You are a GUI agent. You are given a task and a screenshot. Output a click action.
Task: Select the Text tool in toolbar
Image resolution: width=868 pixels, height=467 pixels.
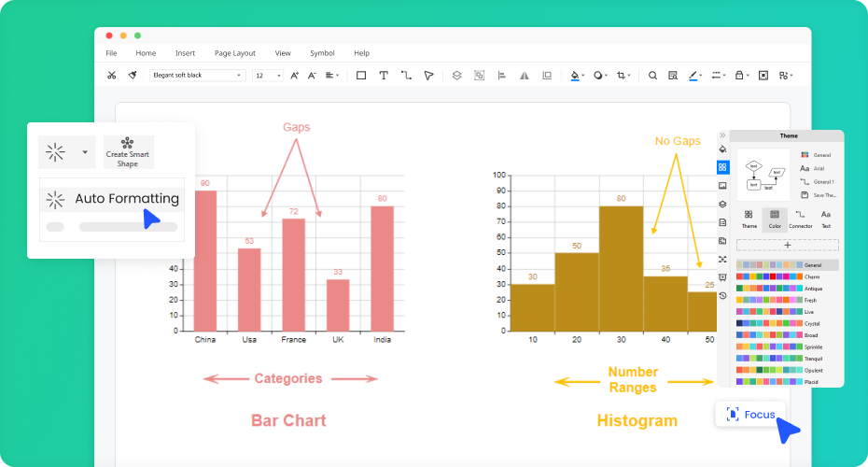coord(384,76)
